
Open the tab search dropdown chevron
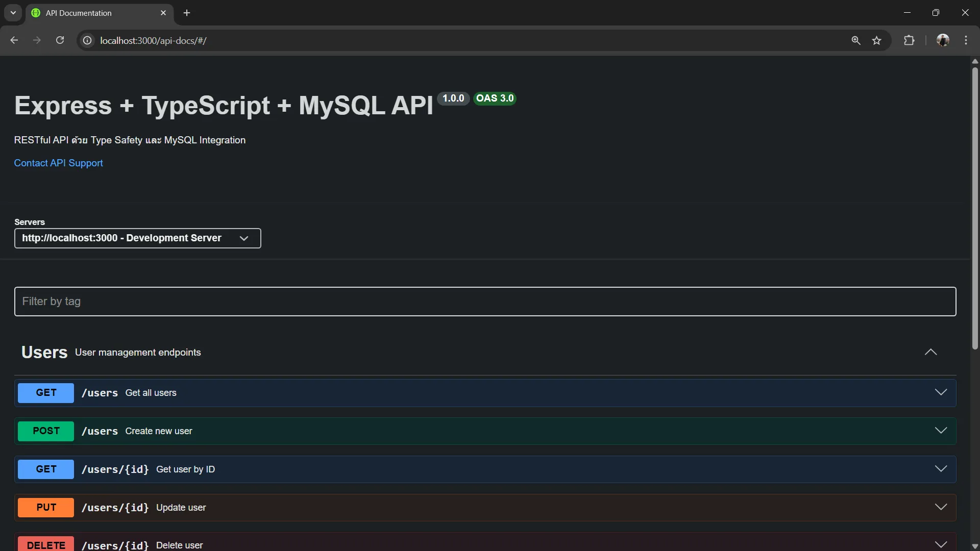click(x=13, y=13)
